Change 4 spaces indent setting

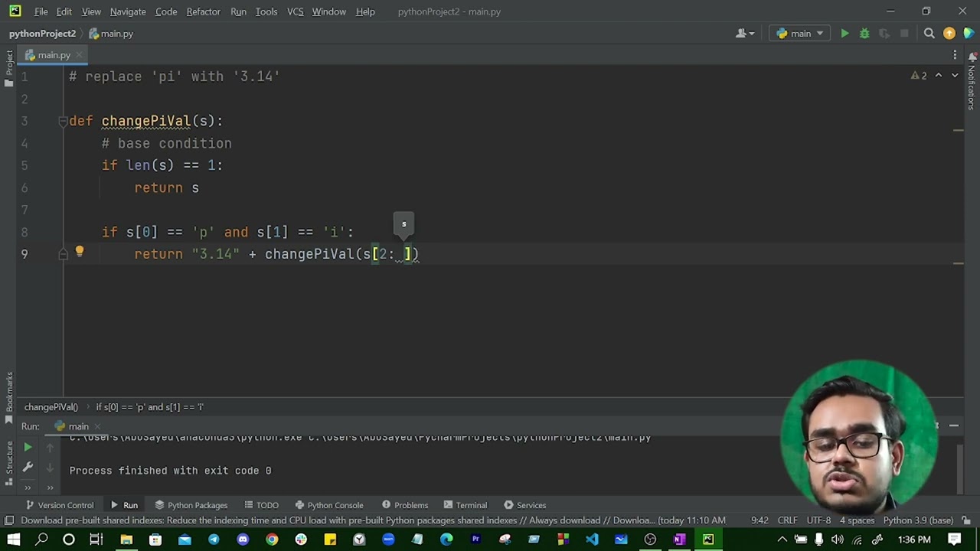857,520
